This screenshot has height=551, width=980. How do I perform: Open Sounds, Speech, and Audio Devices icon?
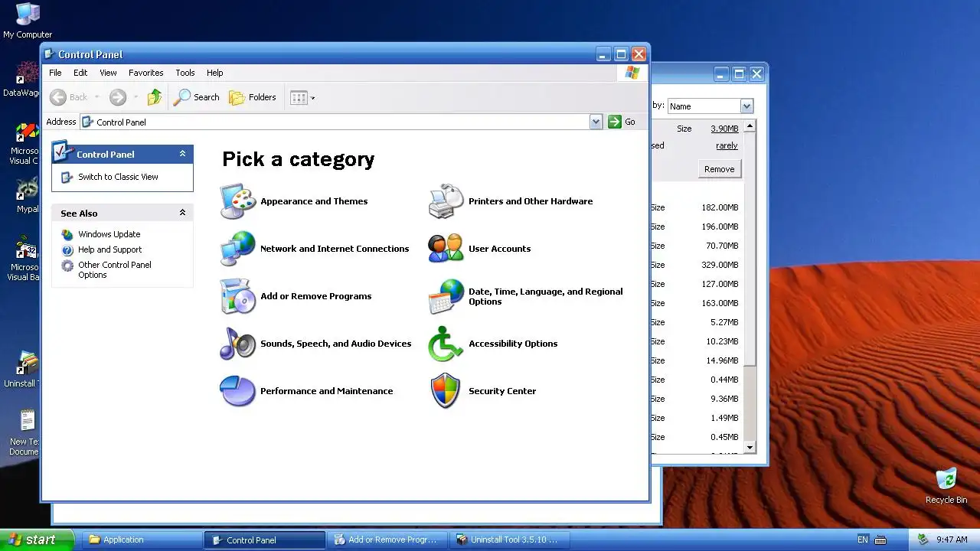coord(238,344)
